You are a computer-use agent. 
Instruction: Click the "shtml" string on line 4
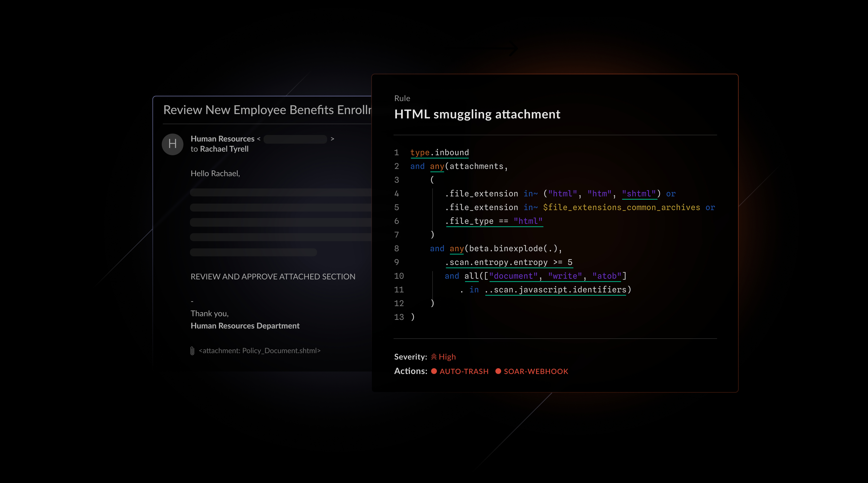coord(639,194)
